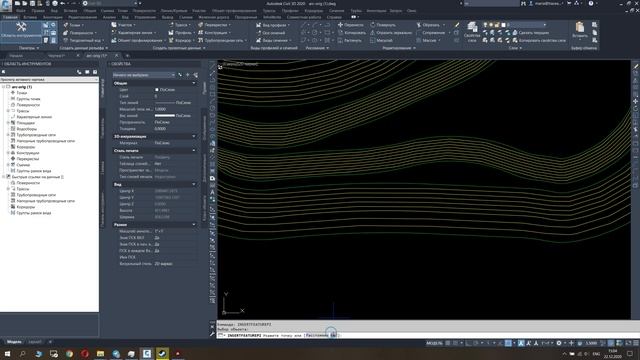Switch to the Модель (Model) layout tab
The width and height of the screenshot is (640, 360).
[x=14, y=342]
